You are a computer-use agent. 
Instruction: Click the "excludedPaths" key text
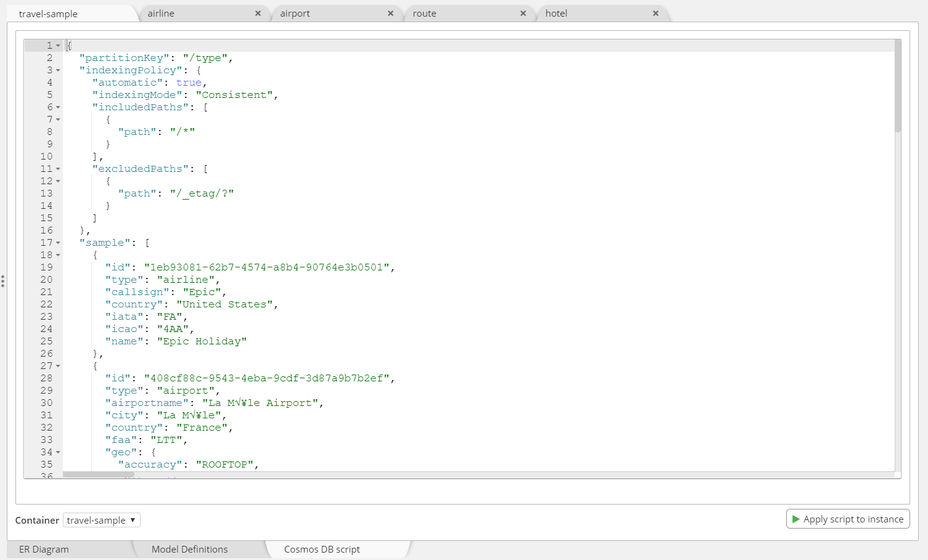(x=140, y=169)
